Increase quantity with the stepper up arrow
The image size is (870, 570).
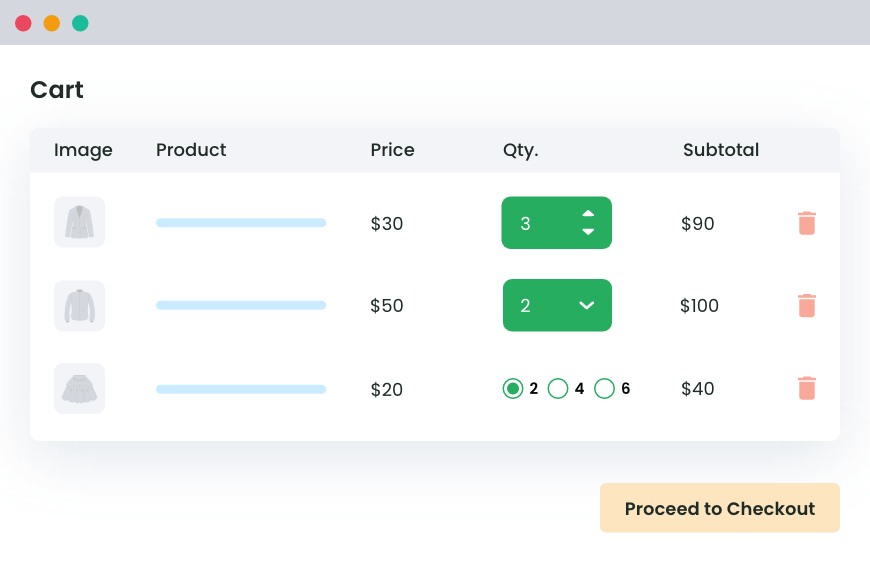pos(588,214)
